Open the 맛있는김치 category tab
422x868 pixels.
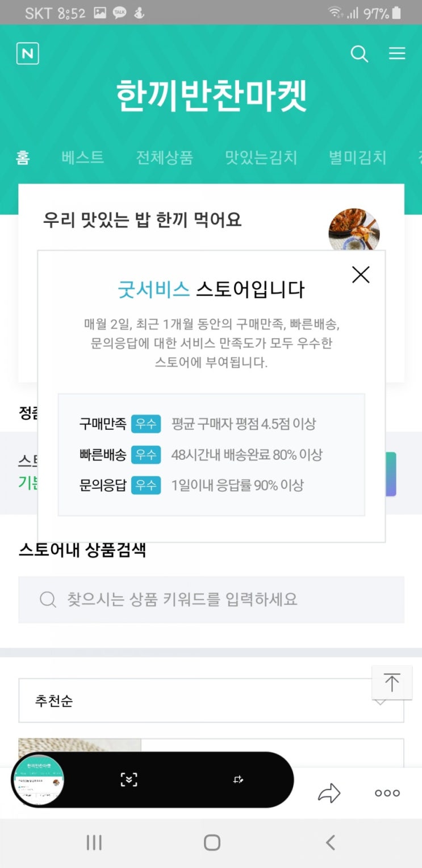click(261, 157)
